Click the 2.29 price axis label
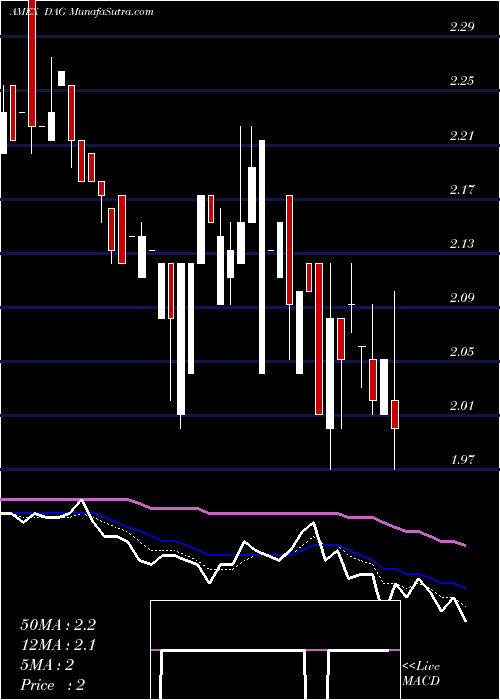 (462, 27)
